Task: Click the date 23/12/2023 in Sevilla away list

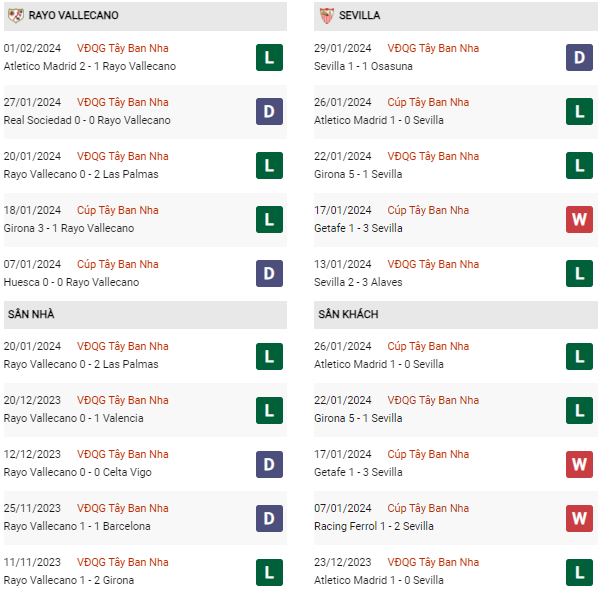Action: pyautogui.click(x=342, y=562)
